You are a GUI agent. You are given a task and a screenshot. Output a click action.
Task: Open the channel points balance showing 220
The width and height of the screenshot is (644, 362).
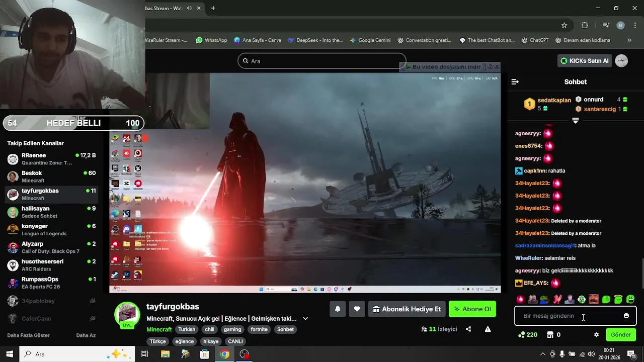click(528, 335)
